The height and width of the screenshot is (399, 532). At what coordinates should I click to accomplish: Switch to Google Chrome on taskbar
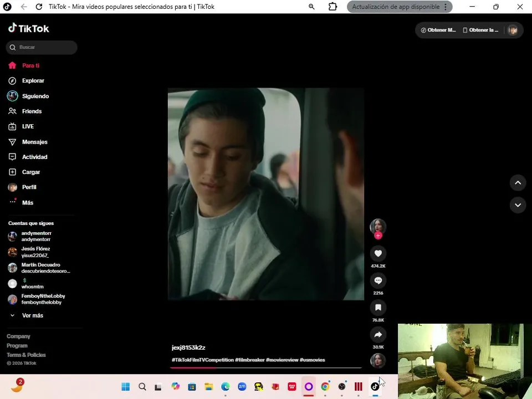pyautogui.click(x=325, y=386)
